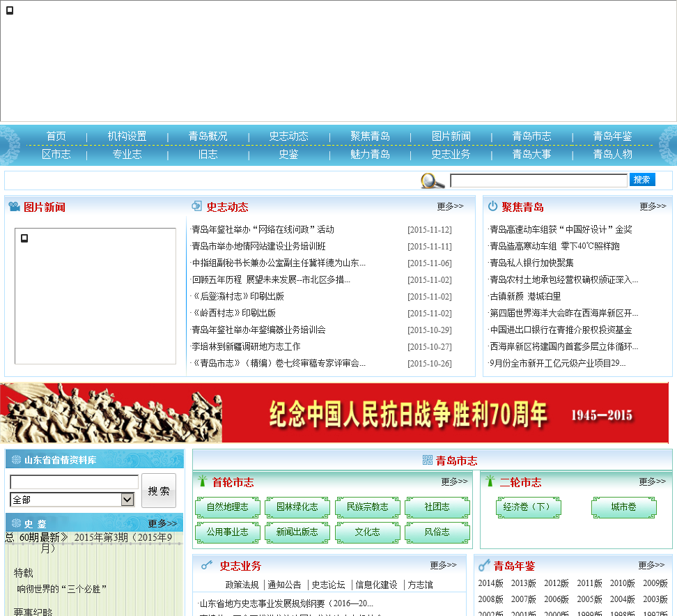Open 园林绿化志 button
The image size is (677, 616).
pyautogui.click(x=297, y=507)
